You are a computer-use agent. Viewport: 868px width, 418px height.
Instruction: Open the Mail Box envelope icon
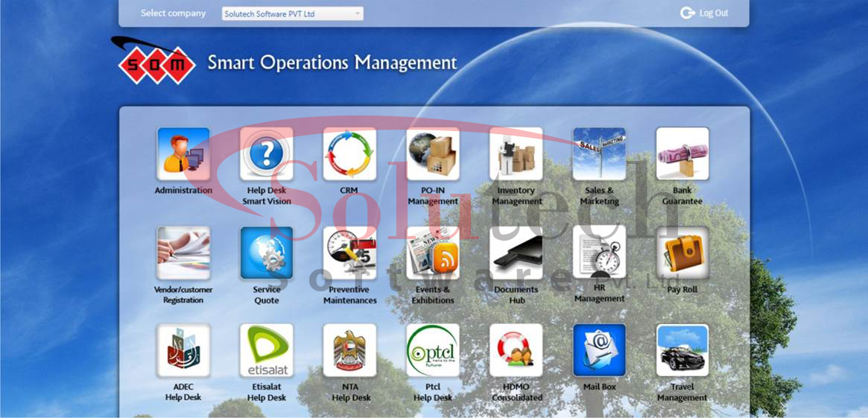point(600,350)
